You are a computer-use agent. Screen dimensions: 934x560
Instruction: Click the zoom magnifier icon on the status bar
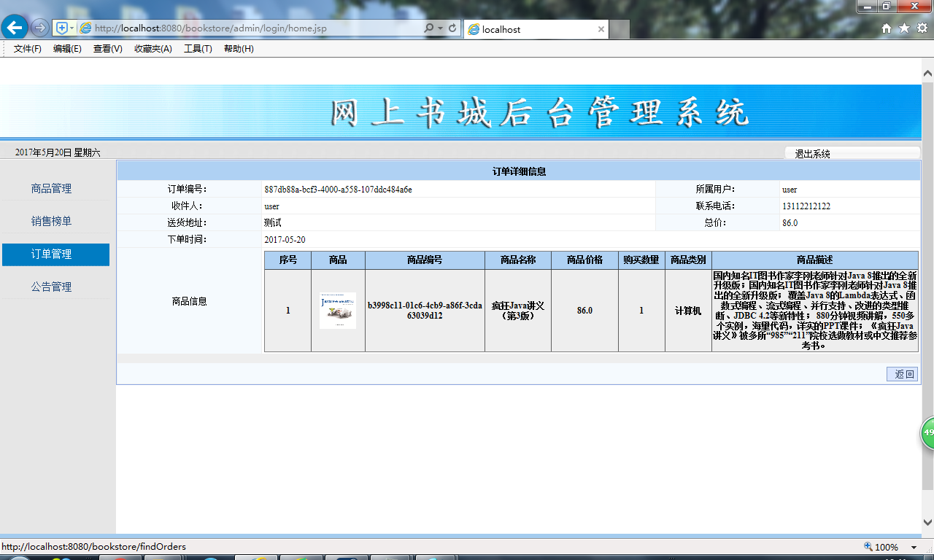click(x=868, y=546)
